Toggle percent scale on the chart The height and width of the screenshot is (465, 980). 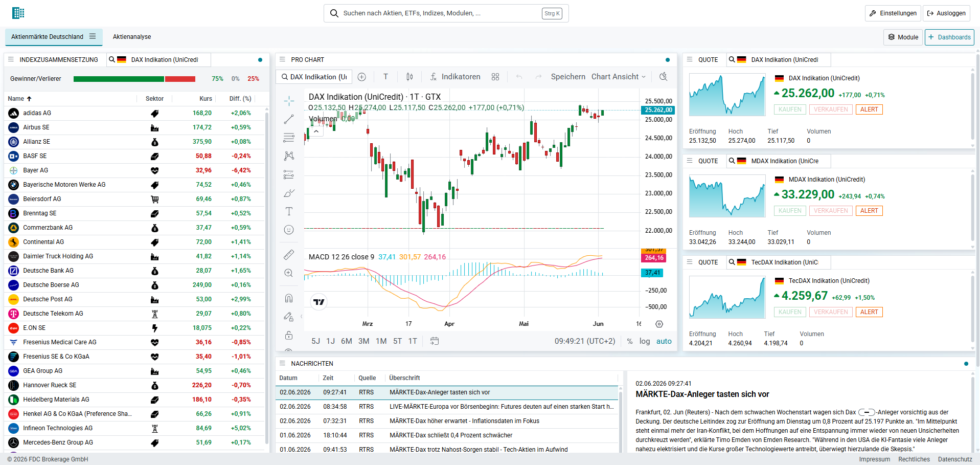[630, 341]
